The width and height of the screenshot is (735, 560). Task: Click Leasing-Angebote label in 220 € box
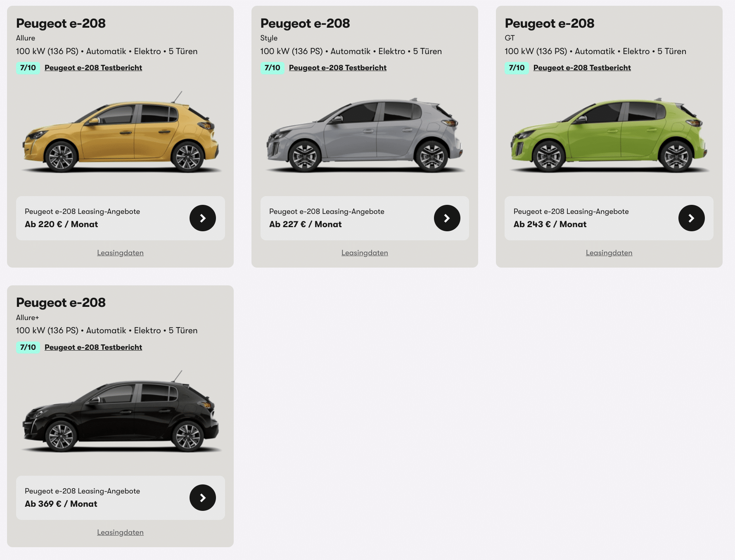coord(82,211)
